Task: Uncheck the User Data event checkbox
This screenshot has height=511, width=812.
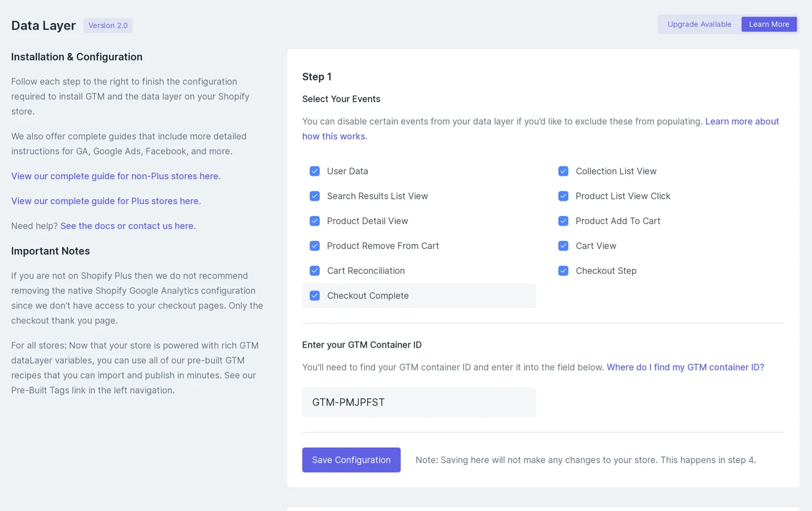Action: point(315,171)
